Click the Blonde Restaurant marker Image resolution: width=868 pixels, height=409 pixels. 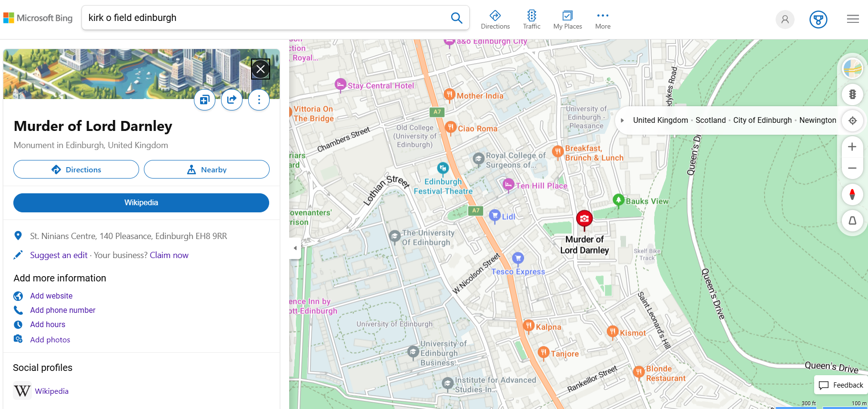639,372
